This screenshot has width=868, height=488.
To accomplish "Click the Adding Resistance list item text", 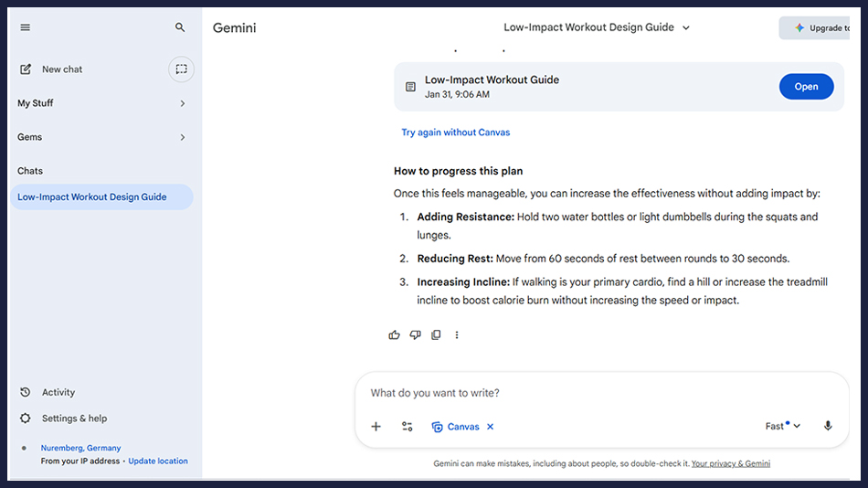I will (x=618, y=226).
